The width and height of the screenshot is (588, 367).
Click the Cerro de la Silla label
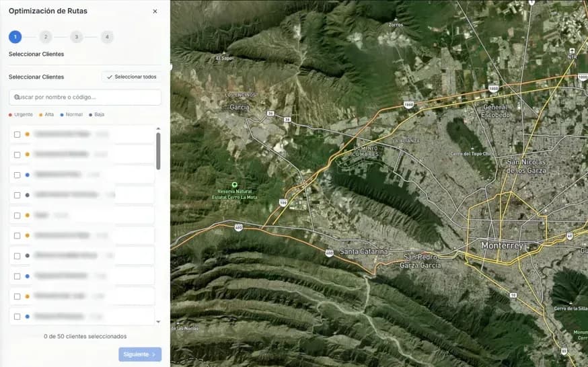click(571, 309)
